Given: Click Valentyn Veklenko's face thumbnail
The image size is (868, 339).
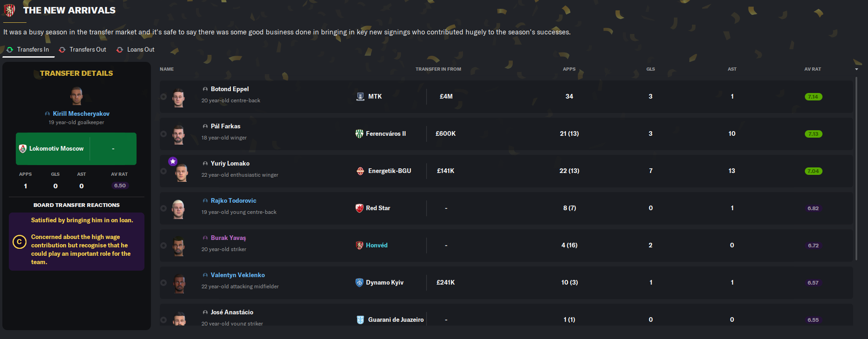Looking at the screenshot, I should [179, 283].
